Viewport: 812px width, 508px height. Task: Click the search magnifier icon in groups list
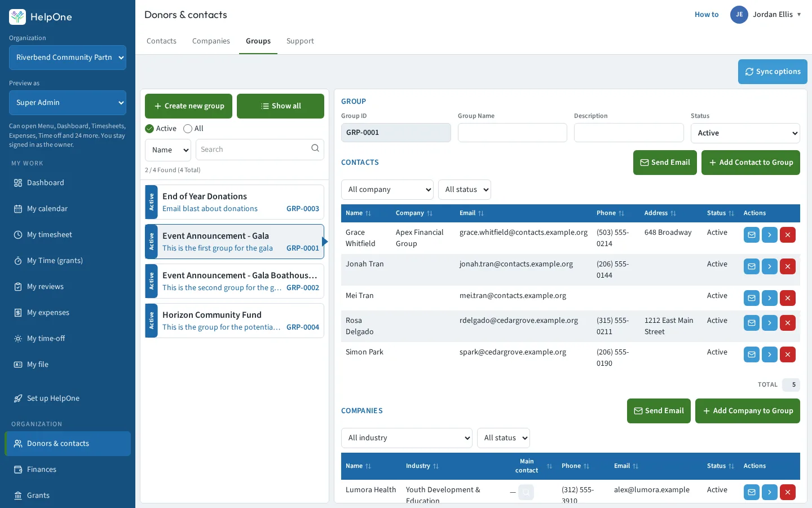315,148
